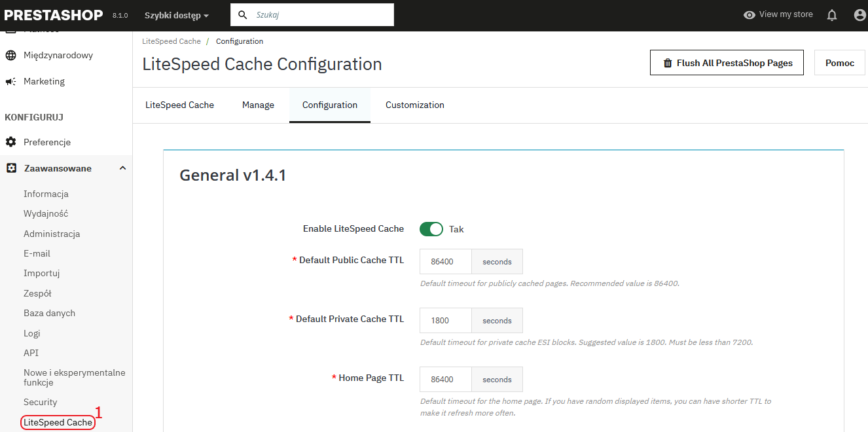Click the 8.1.0 version number
Viewport: 868px width, 432px height.
click(x=120, y=15)
